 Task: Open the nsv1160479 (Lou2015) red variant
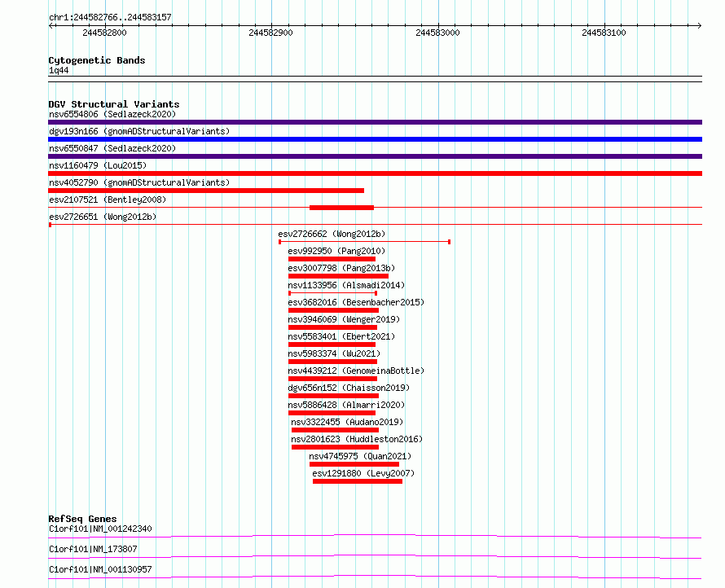[375, 173]
